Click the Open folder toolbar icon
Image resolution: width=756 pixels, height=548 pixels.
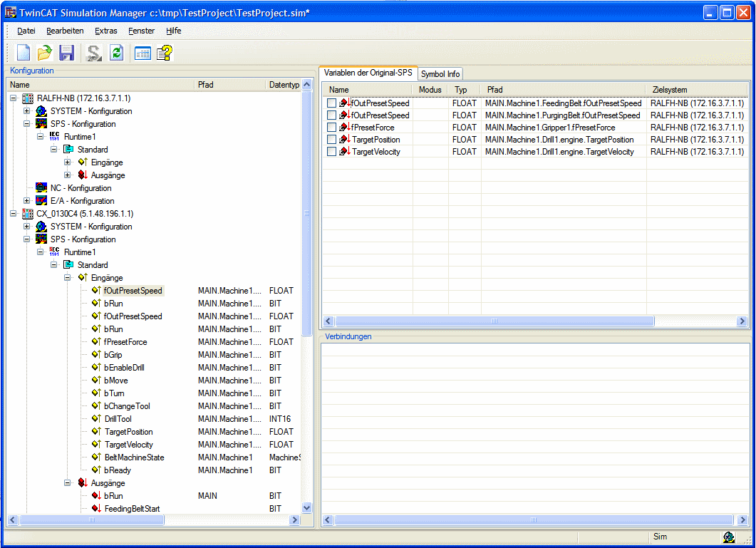pos(45,53)
